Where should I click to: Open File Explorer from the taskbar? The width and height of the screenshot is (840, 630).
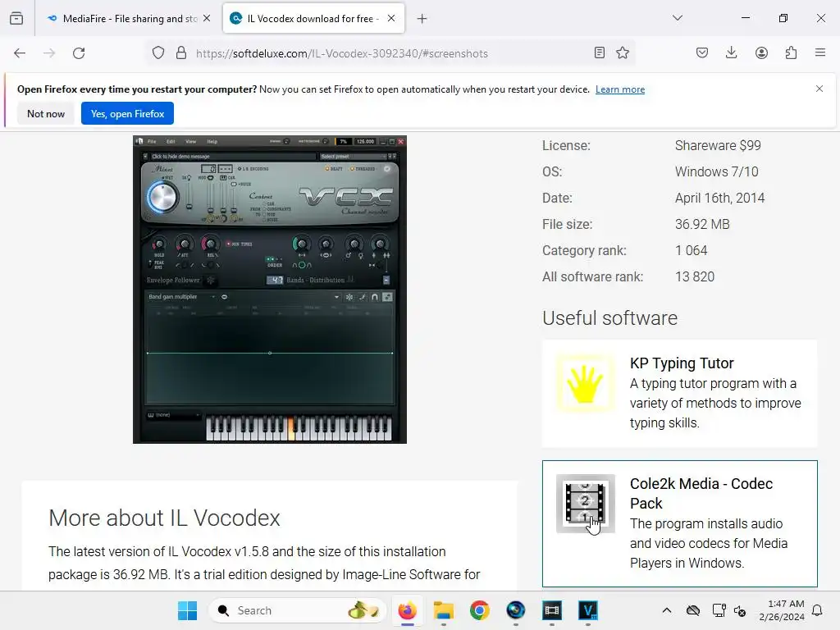click(444, 610)
